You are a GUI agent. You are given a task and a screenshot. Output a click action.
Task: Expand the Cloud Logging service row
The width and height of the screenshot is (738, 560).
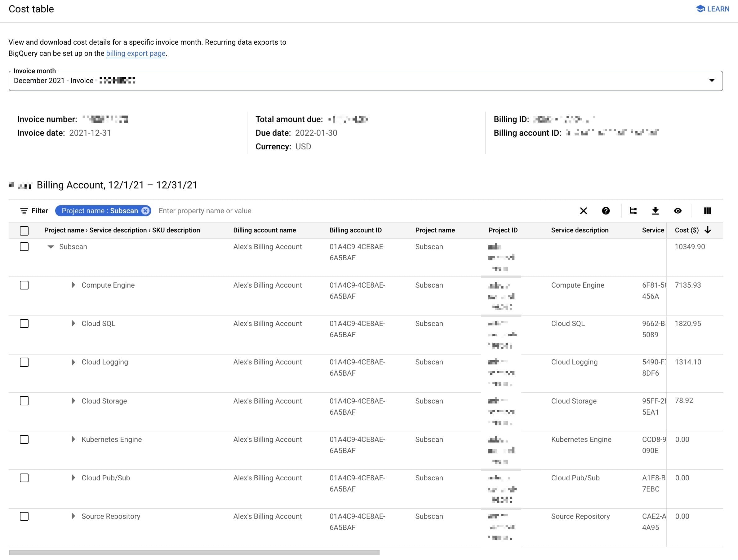pos(73,363)
